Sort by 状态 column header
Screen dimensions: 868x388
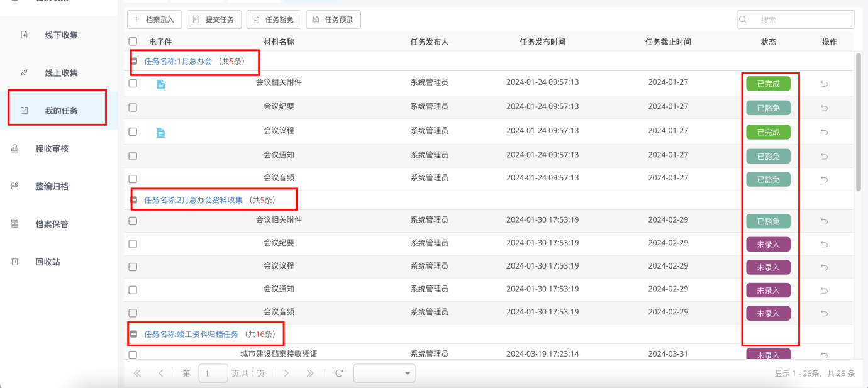[768, 42]
